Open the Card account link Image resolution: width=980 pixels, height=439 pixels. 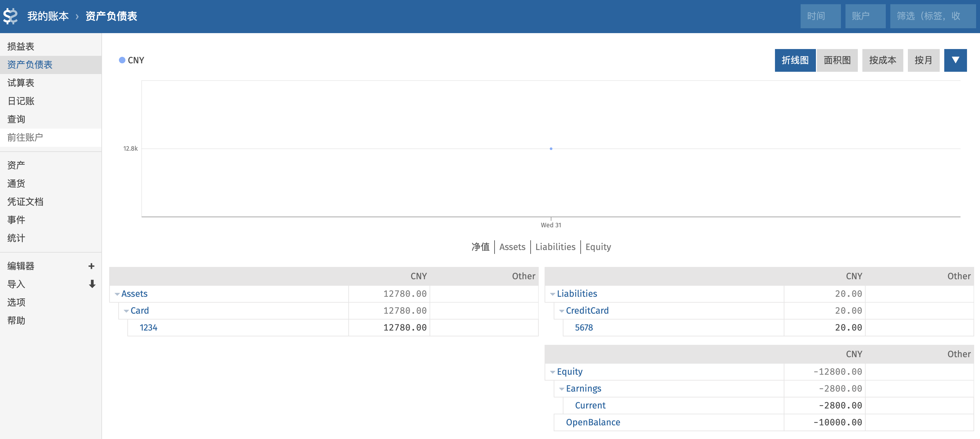coord(140,310)
